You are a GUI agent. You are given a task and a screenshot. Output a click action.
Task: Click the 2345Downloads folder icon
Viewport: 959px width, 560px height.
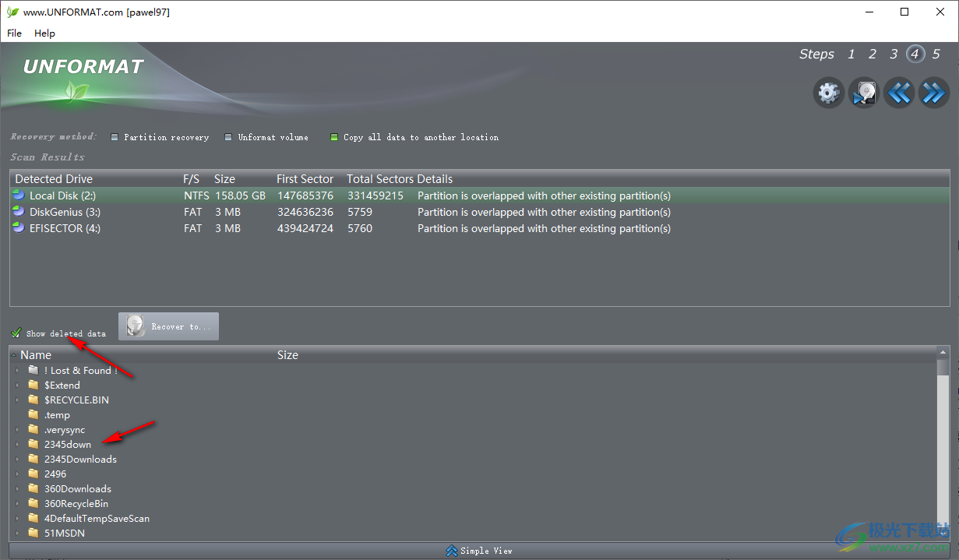point(33,459)
